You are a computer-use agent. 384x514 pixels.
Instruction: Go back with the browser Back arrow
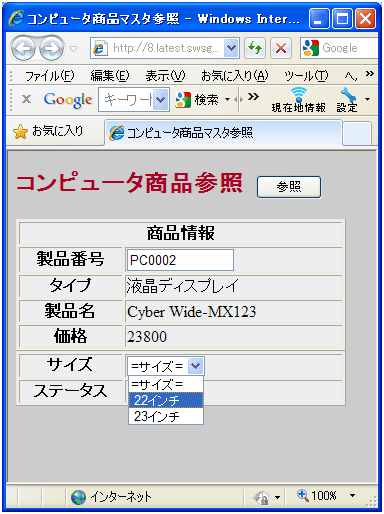point(23,49)
